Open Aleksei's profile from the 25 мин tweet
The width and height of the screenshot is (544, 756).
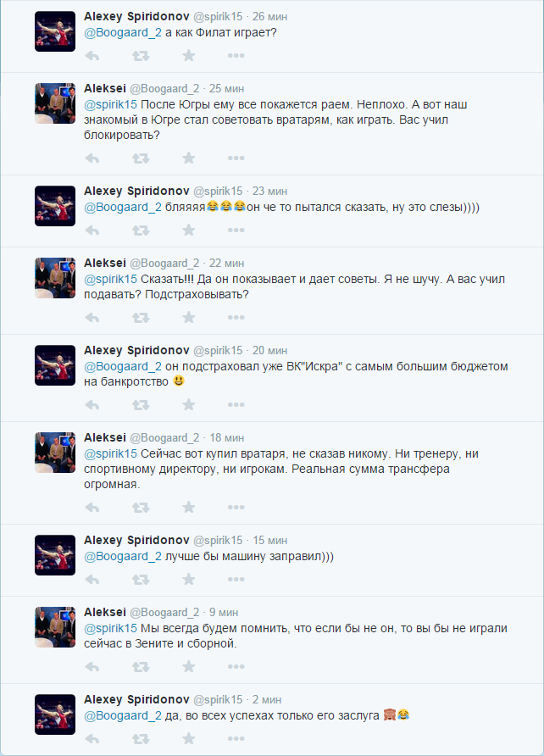coord(105,89)
